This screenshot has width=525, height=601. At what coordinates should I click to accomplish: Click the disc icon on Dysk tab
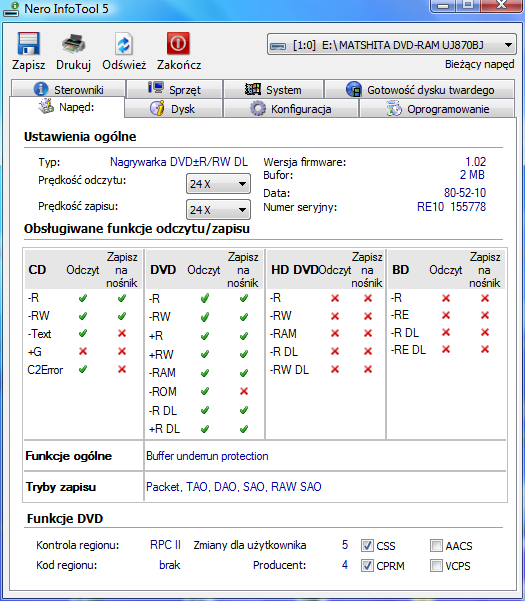(x=157, y=108)
